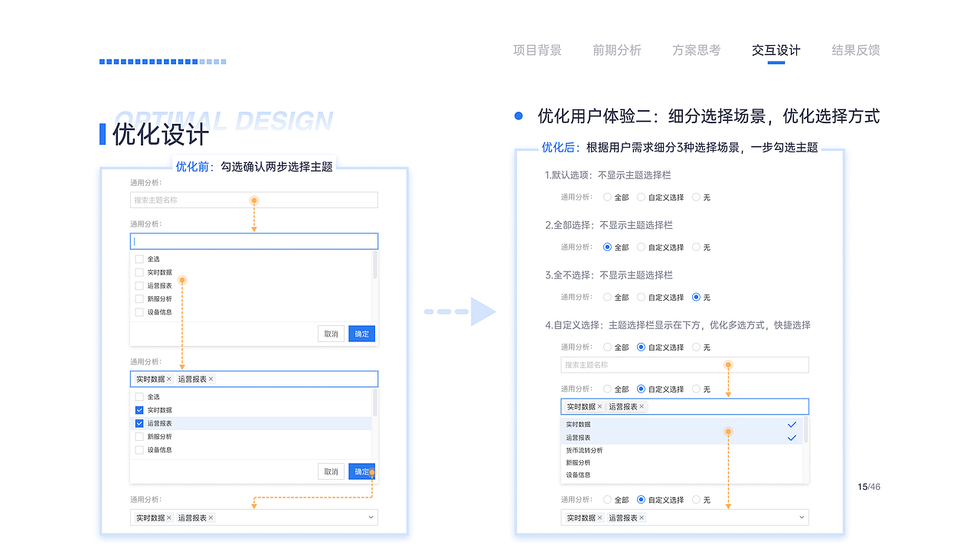The width and height of the screenshot is (980, 551).
Task: Check 新服分析 in the upper 优化前 checkbox list
Action: 139,298
